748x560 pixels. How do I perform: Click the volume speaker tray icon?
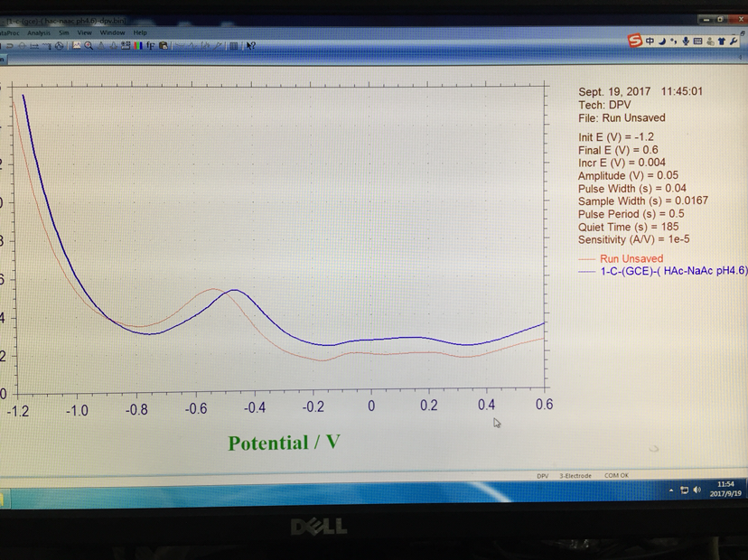(x=697, y=490)
